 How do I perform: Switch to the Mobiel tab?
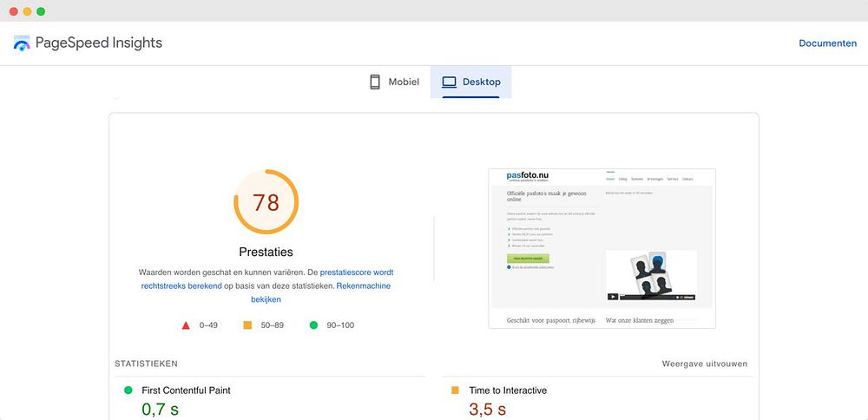pyautogui.click(x=395, y=82)
